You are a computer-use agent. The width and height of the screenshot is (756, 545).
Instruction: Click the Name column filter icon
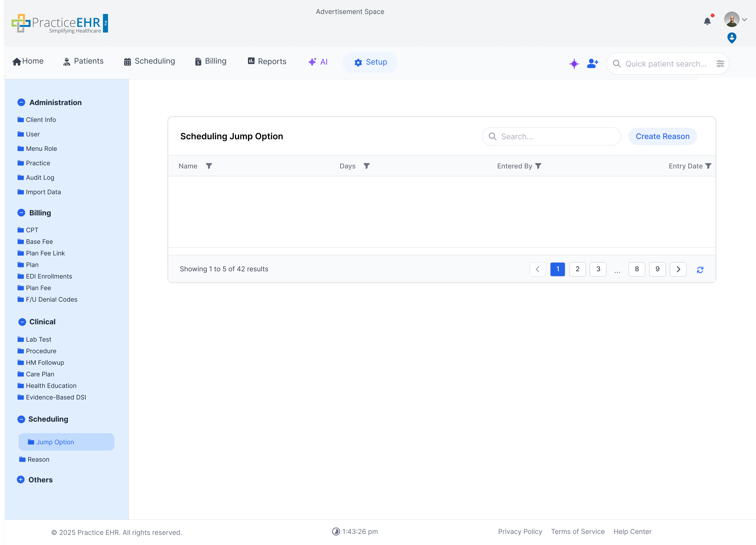[x=209, y=166]
